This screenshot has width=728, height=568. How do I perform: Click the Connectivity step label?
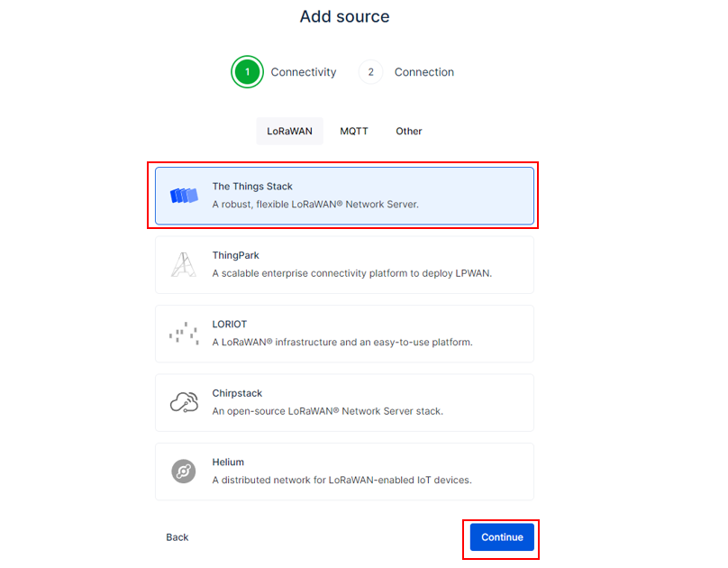point(304,72)
